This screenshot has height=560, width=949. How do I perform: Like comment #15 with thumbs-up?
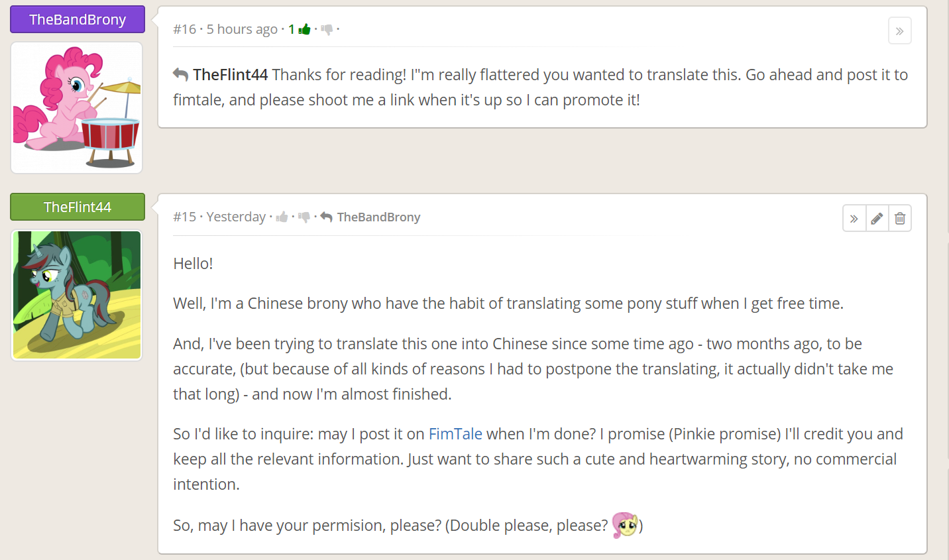(x=282, y=217)
